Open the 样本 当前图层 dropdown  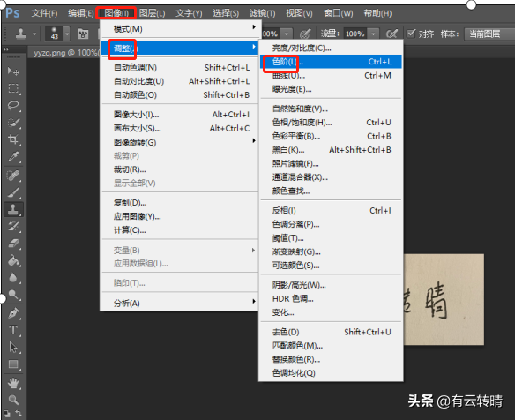tap(489, 34)
